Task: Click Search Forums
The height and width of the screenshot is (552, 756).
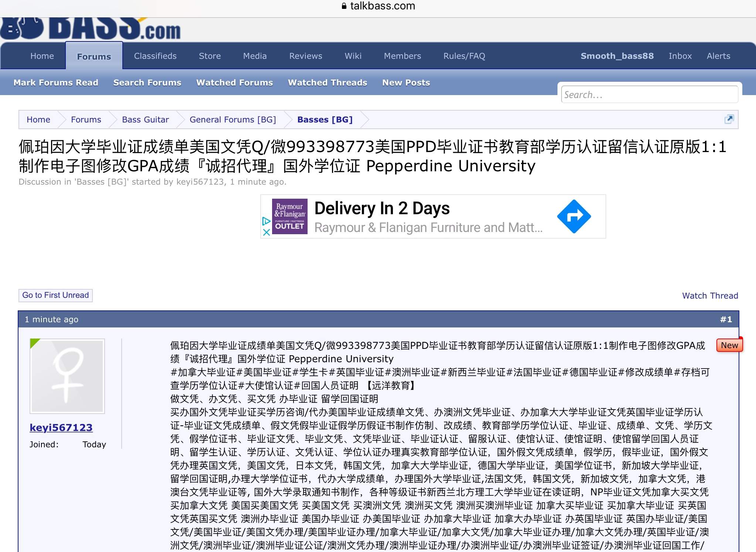Action: pyautogui.click(x=147, y=83)
